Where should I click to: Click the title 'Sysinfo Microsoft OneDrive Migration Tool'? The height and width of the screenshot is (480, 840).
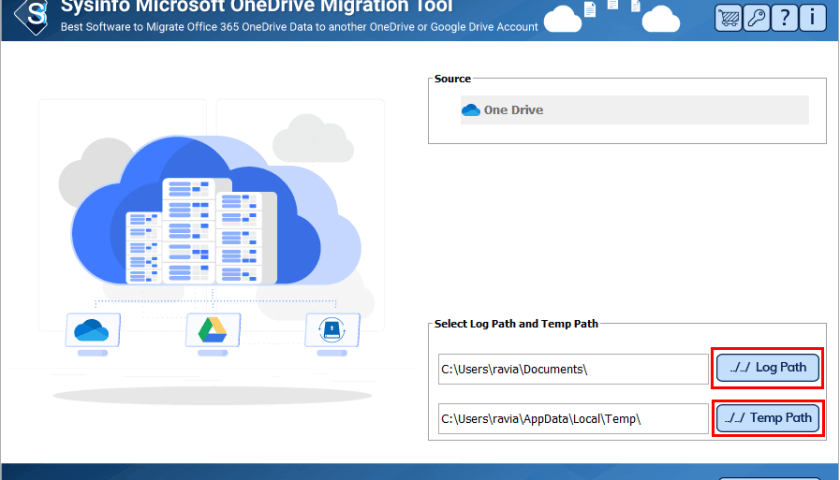[257, 6]
